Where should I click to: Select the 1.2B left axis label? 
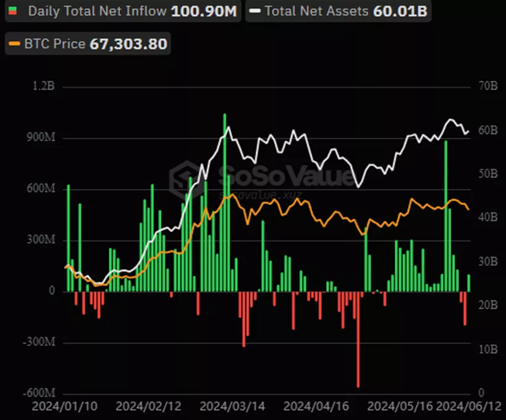(44, 86)
